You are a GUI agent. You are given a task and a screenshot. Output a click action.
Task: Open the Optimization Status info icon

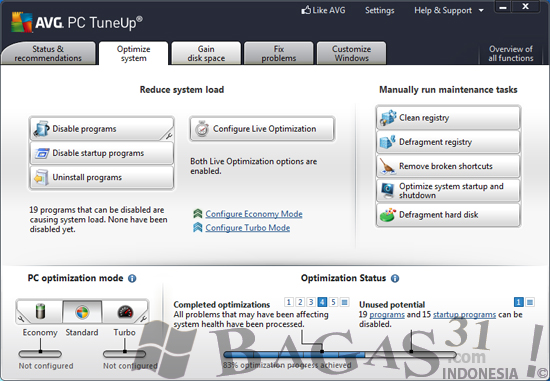coord(395,279)
